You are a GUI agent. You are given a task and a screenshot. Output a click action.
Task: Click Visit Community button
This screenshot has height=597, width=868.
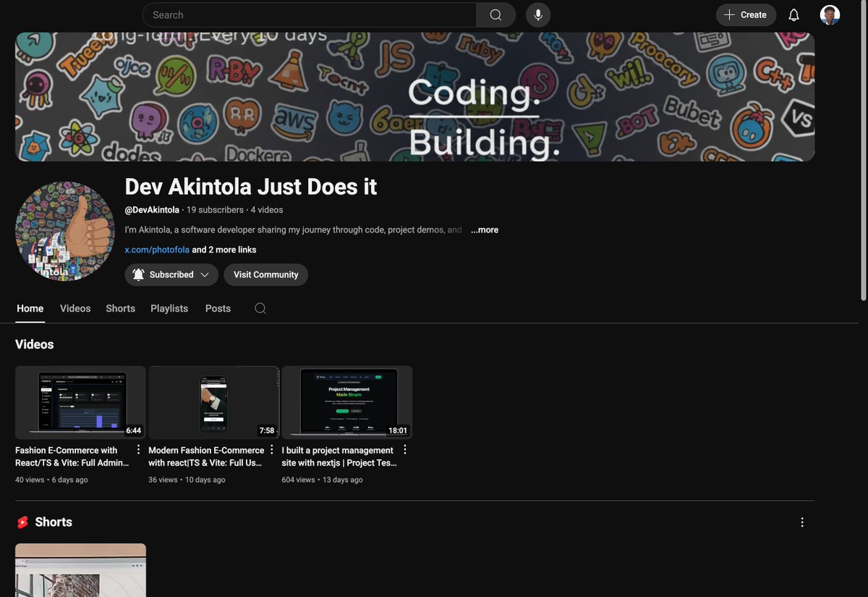point(265,275)
